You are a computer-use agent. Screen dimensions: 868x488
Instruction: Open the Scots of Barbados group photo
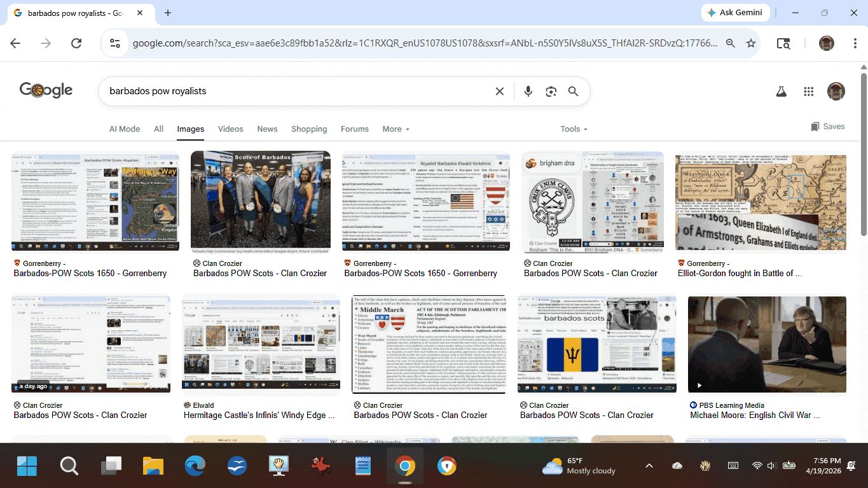pyautogui.click(x=261, y=200)
